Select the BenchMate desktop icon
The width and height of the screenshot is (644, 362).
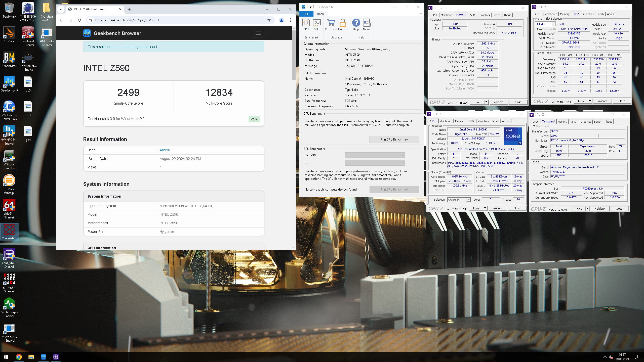coord(9,59)
